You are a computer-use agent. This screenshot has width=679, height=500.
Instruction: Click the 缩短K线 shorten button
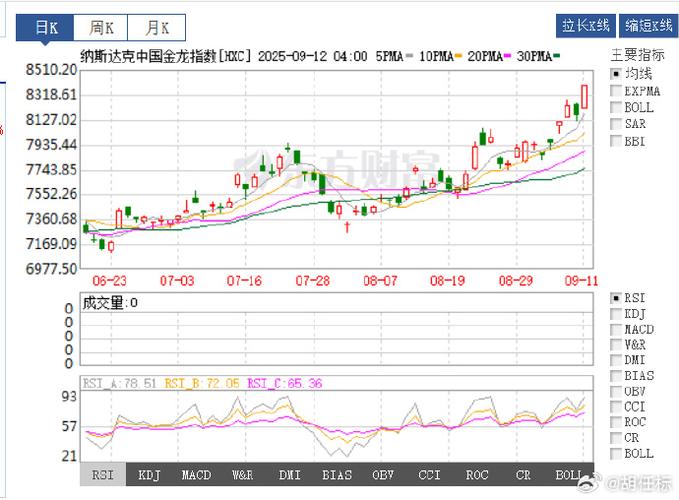(x=647, y=26)
